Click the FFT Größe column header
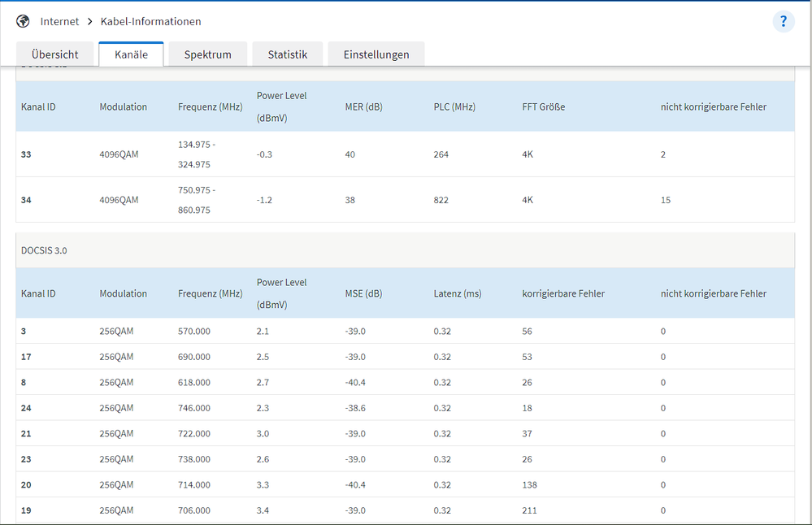 (x=544, y=106)
